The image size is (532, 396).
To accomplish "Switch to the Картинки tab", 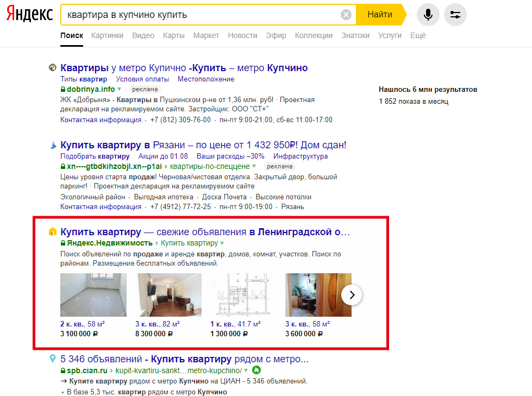I will tap(107, 35).
